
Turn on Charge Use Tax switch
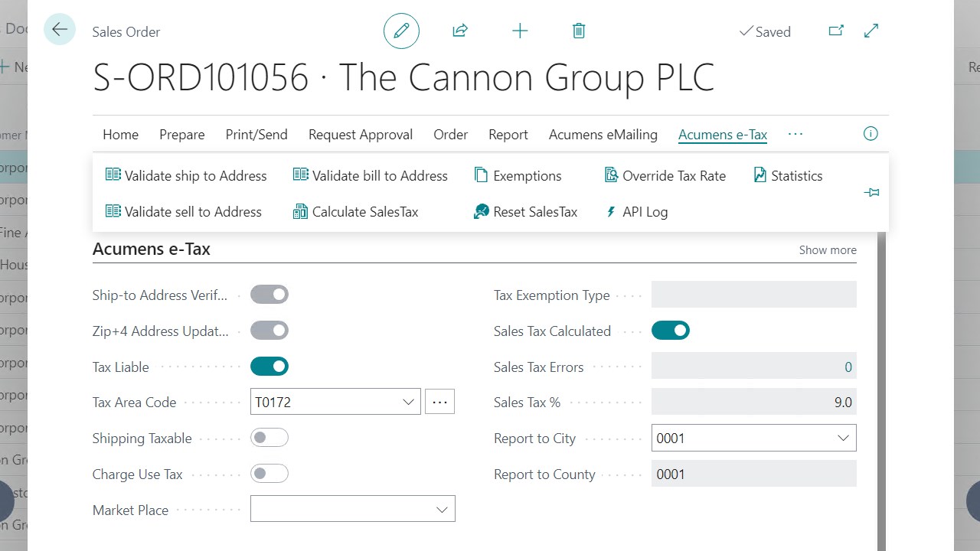[x=269, y=474]
